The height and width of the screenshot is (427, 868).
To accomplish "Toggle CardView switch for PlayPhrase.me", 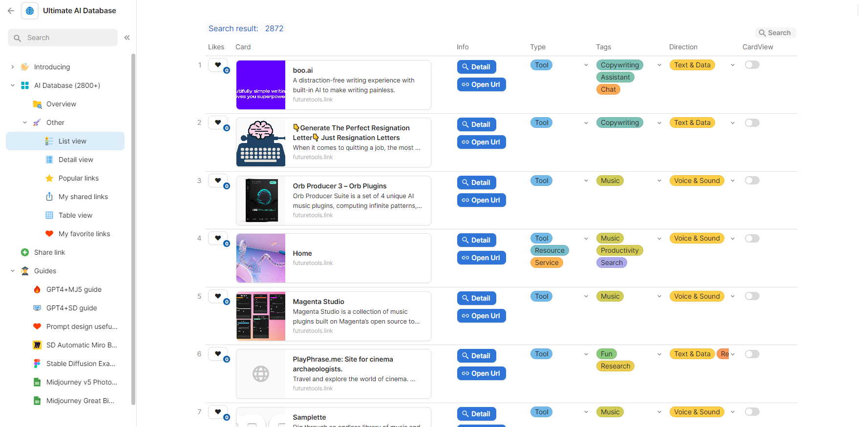I will [752, 354].
